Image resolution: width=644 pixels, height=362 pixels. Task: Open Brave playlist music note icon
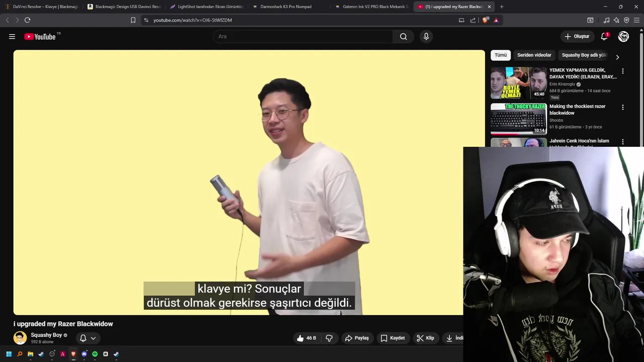point(606,20)
